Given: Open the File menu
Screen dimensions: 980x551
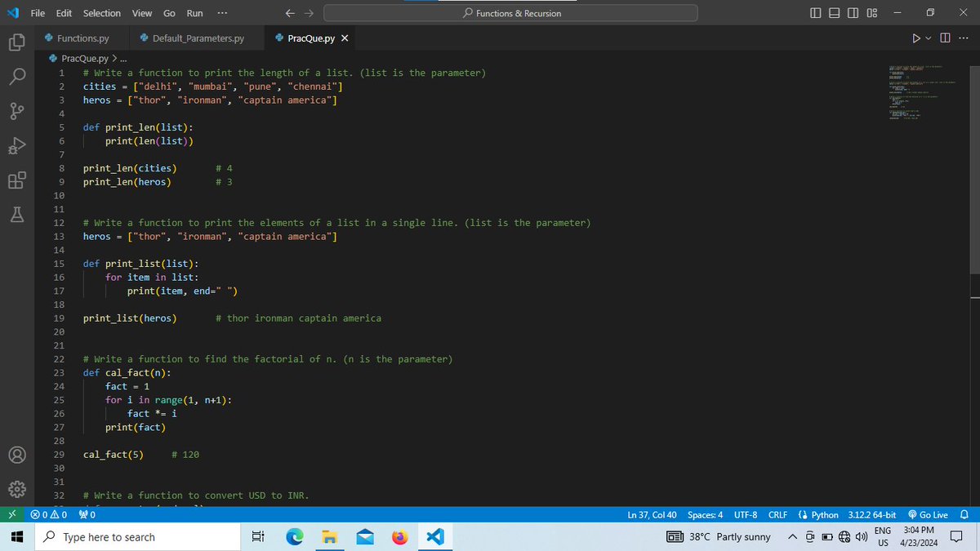Looking at the screenshot, I should pyautogui.click(x=38, y=13).
